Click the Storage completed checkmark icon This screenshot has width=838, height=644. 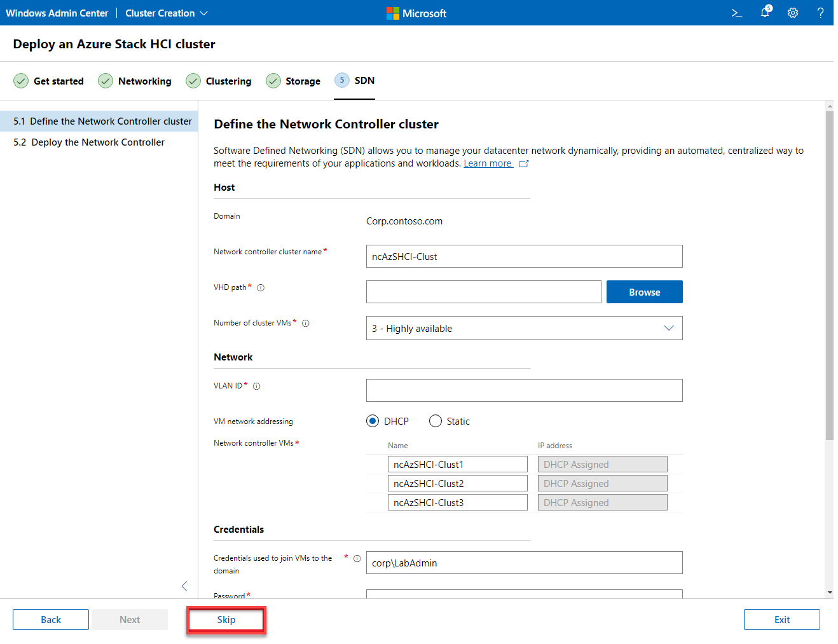273,81
